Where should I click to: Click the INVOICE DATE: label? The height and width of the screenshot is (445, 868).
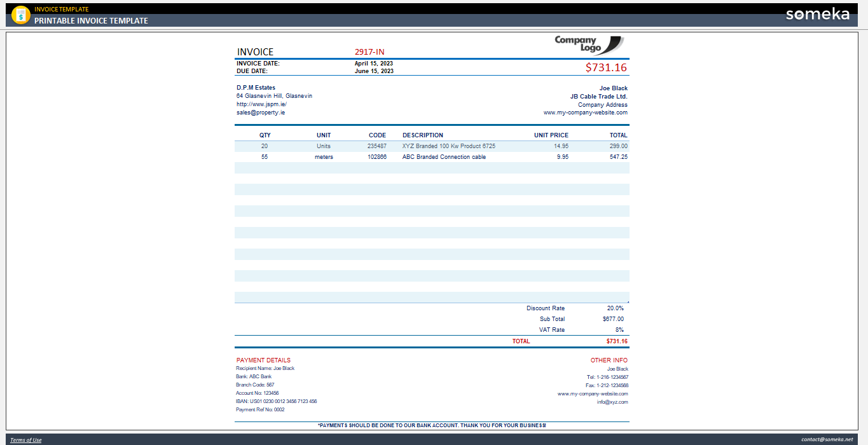tap(258, 64)
